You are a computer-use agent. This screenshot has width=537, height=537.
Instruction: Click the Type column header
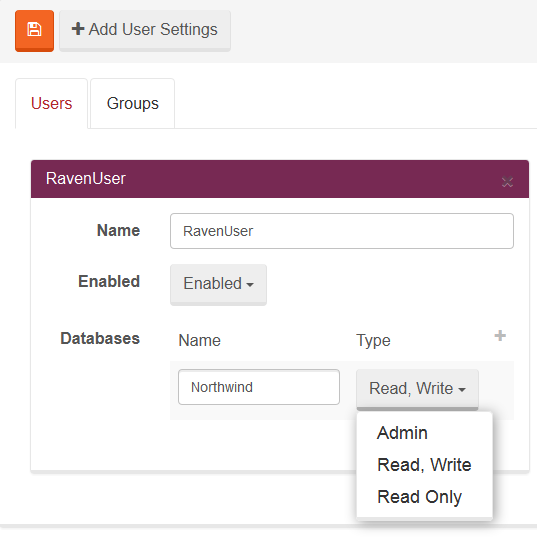[x=373, y=340]
